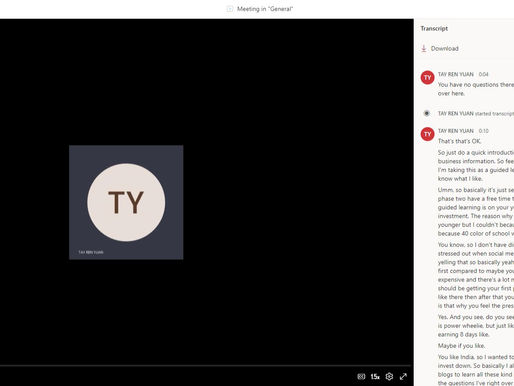Click "Yes. And you see, do you see" paragraph
The height and width of the screenshot is (386, 514).
[x=476, y=326]
